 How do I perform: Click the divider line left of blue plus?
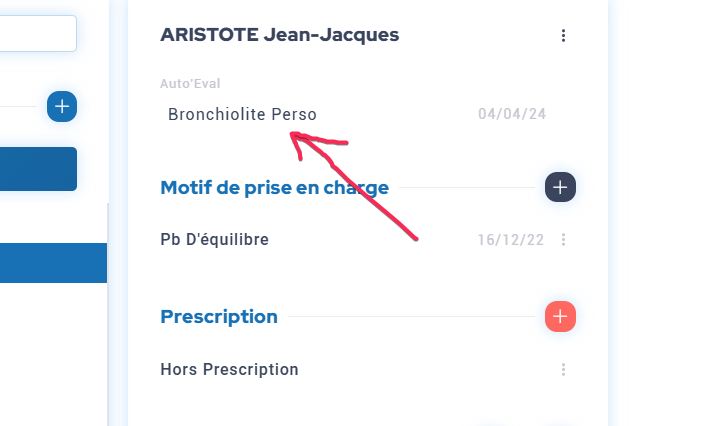[x=20, y=106]
